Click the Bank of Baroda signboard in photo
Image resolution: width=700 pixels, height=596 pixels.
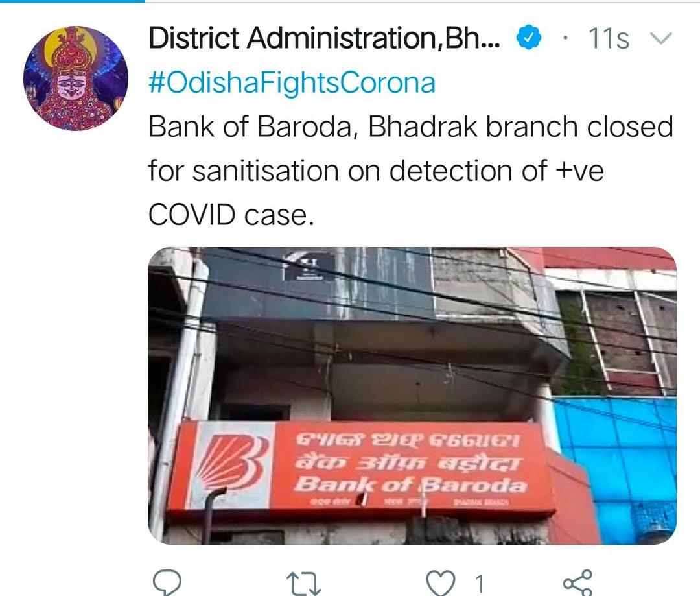(x=362, y=468)
